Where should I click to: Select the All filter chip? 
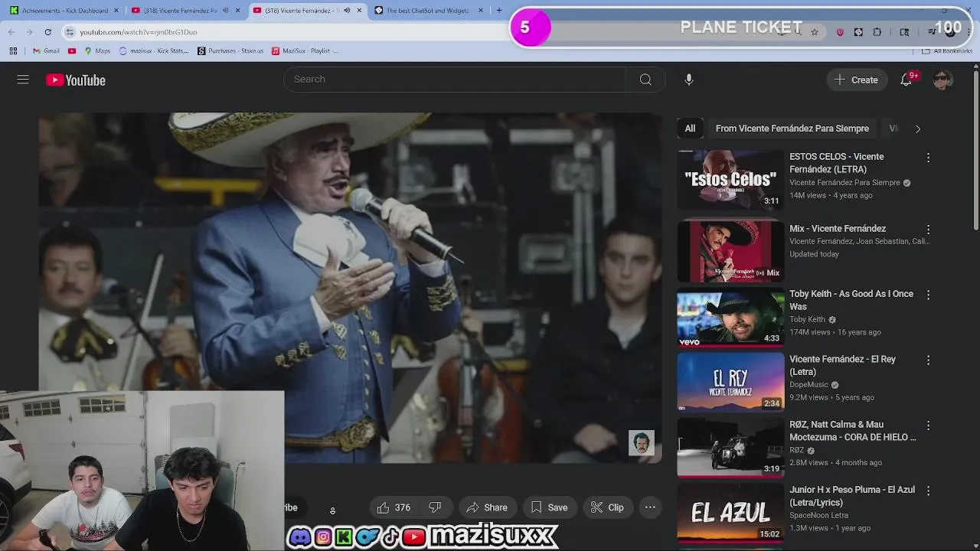coord(690,129)
